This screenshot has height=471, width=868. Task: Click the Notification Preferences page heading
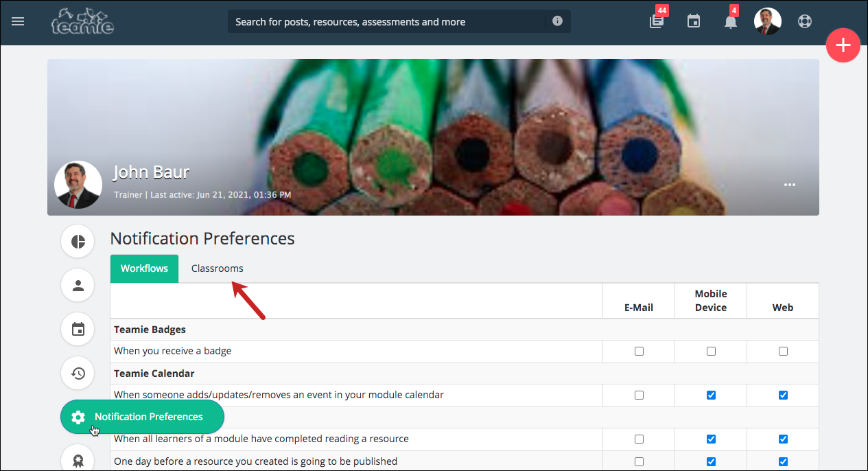202,238
